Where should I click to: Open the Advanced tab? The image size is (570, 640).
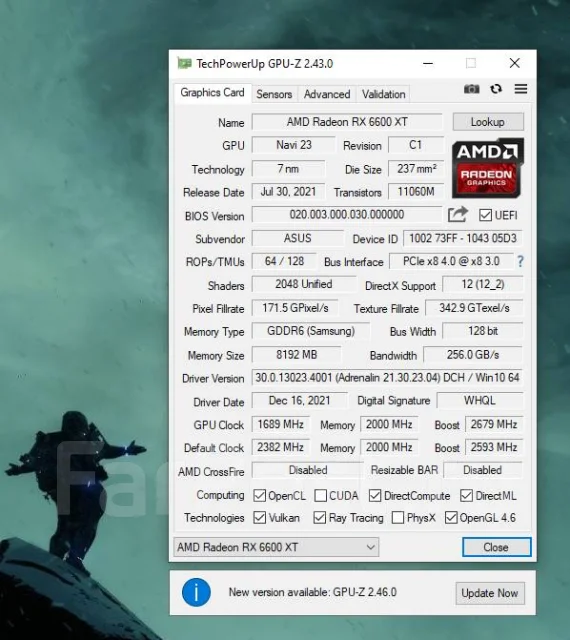pos(327,94)
